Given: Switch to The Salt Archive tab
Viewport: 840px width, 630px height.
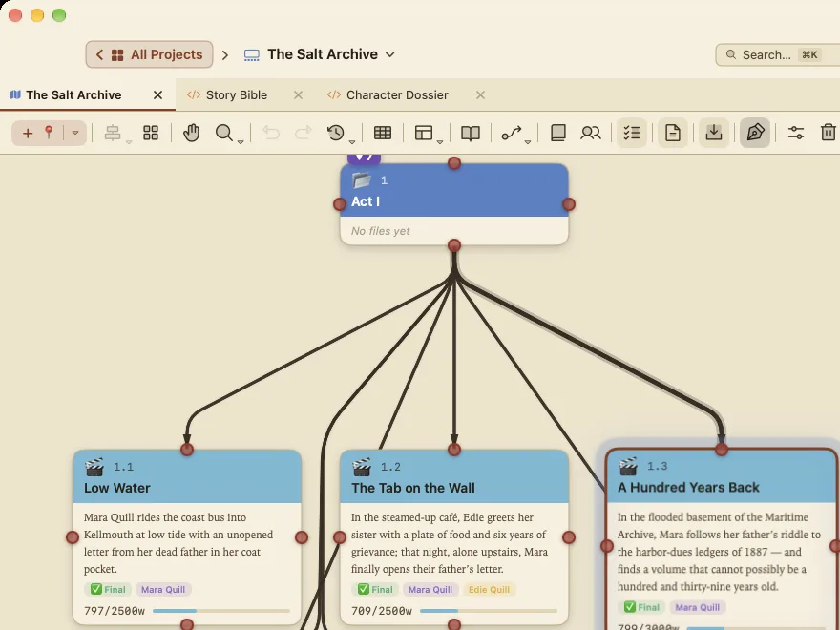Looking at the screenshot, I should (73, 94).
